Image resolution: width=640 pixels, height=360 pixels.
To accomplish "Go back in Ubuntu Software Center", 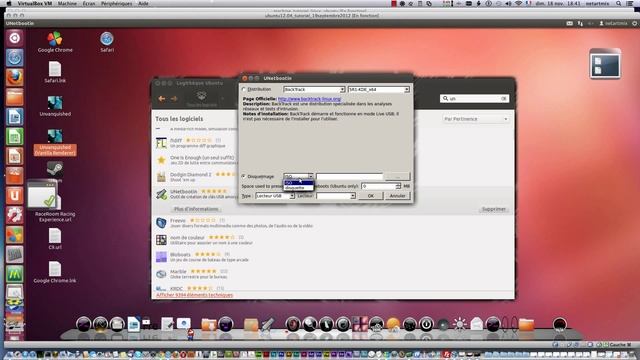I will click(x=162, y=98).
